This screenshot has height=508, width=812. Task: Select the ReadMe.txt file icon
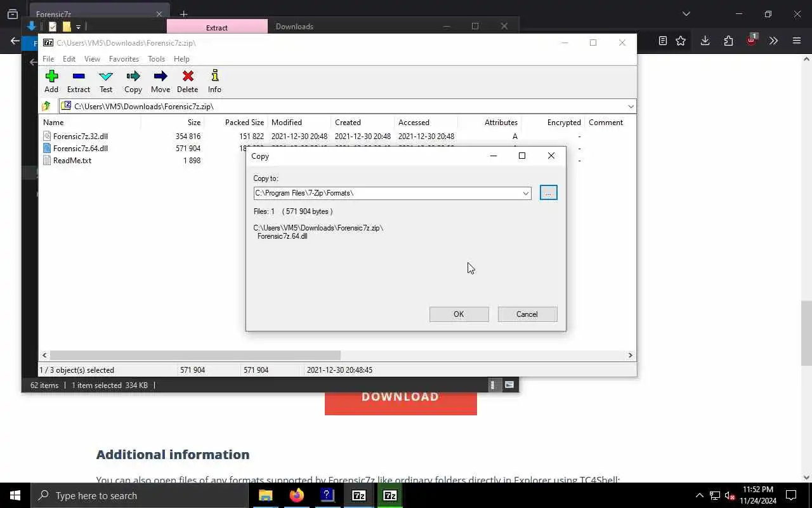[47, 160]
